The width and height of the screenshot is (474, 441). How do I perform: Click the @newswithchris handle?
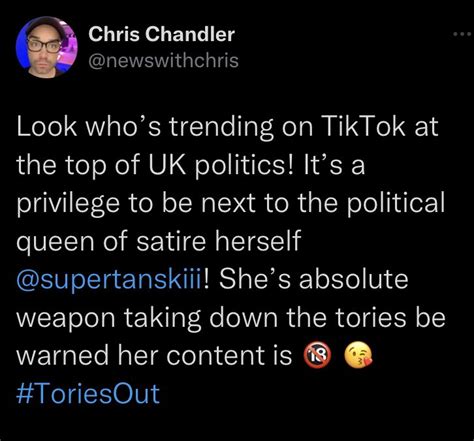(163, 61)
